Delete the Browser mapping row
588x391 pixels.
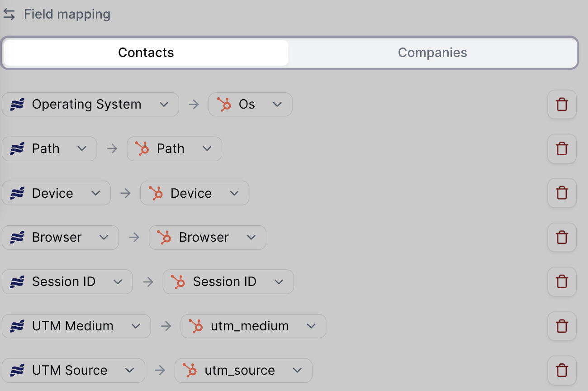point(562,238)
